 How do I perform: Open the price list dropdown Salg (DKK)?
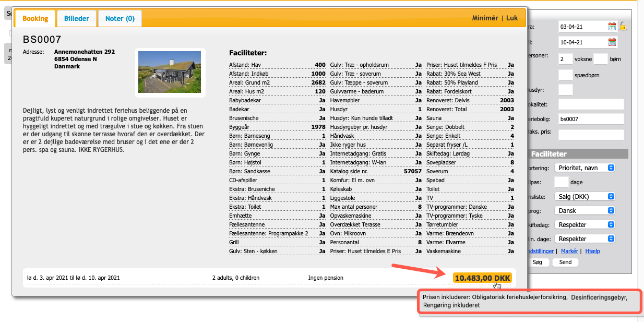(585, 196)
